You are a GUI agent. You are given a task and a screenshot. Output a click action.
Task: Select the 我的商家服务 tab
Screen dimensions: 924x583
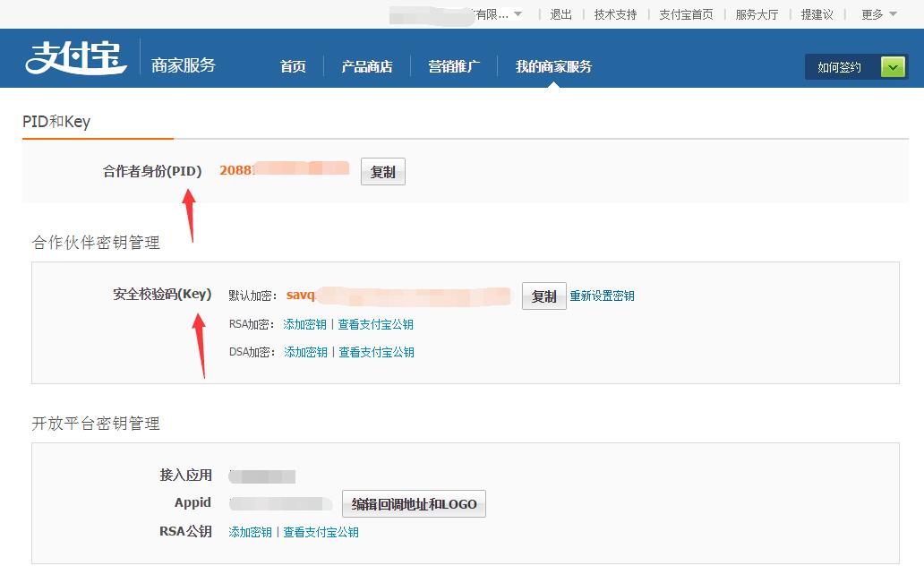553,67
